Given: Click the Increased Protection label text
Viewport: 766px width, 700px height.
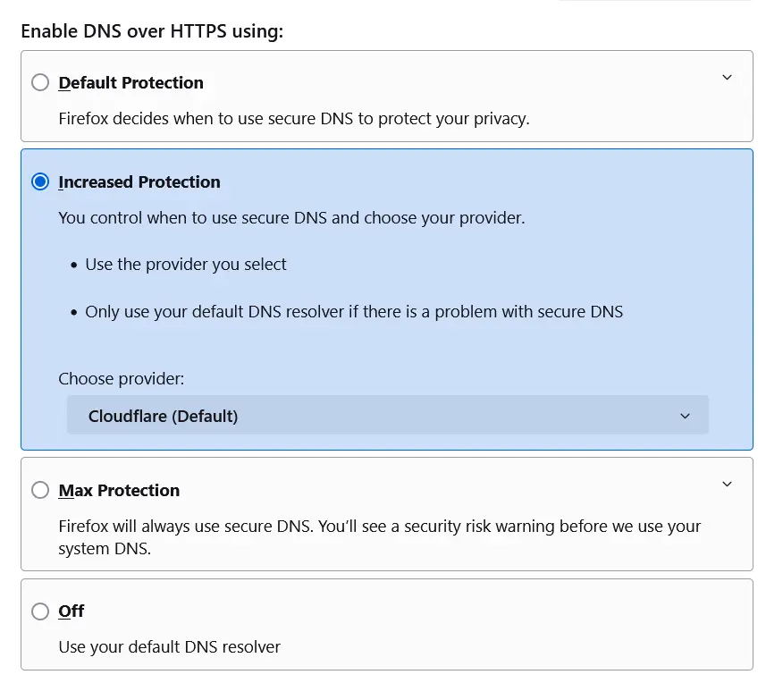Looking at the screenshot, I should [x=139, y=181].
